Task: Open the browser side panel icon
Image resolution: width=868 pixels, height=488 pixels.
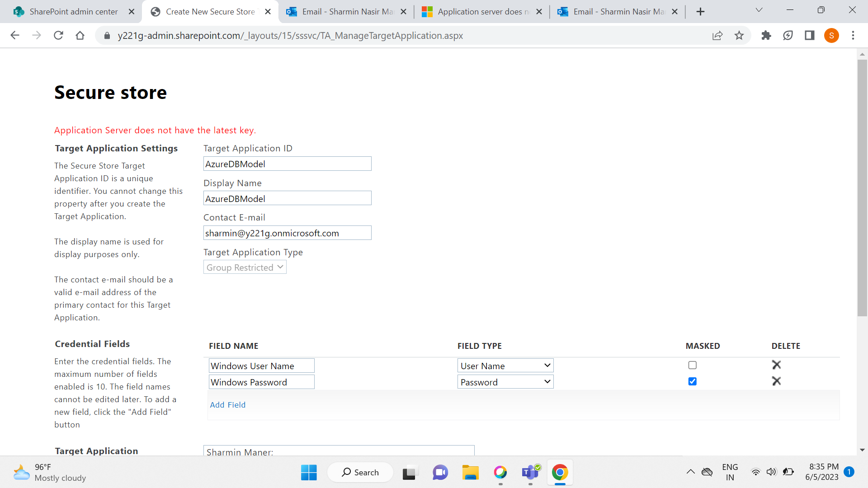Action: 809,36
